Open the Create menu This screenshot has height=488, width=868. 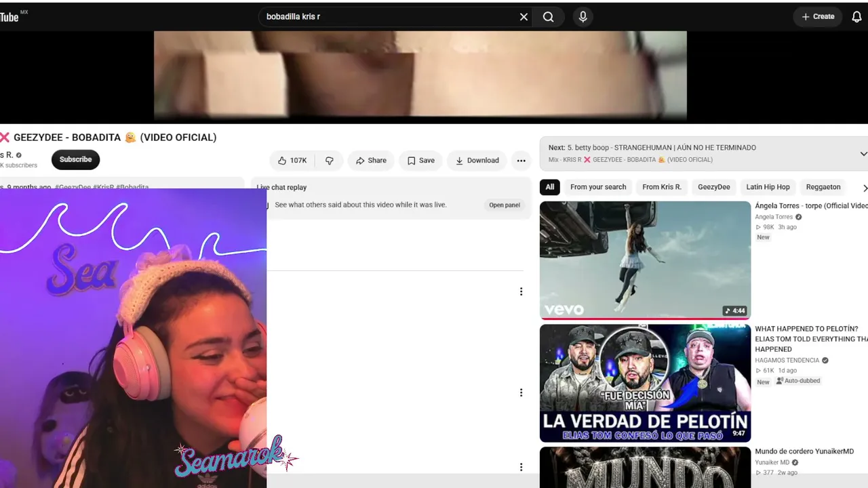pyautogui.click(x=818, y=17)
